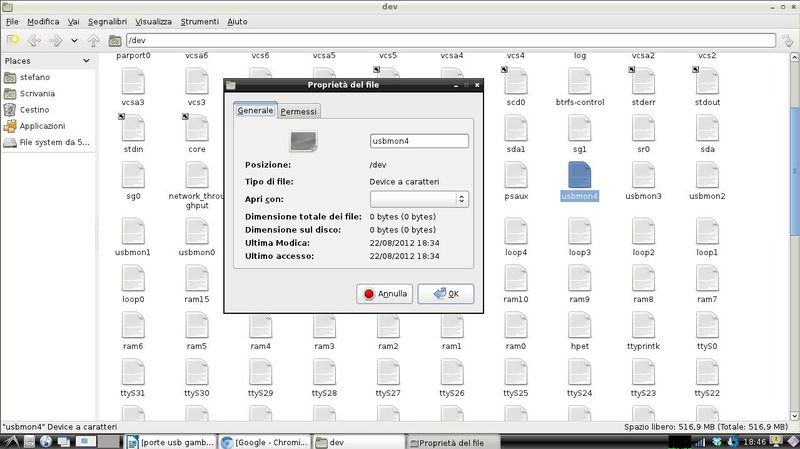
Task: Open the Strumenti menu
Action: pyautogui.click(x=199, y=21)
